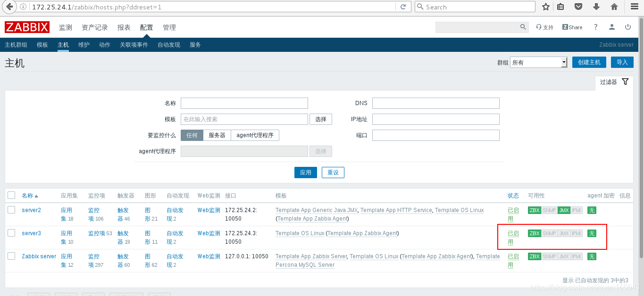Check the server3 row checkbox

(x=11, y=233)
